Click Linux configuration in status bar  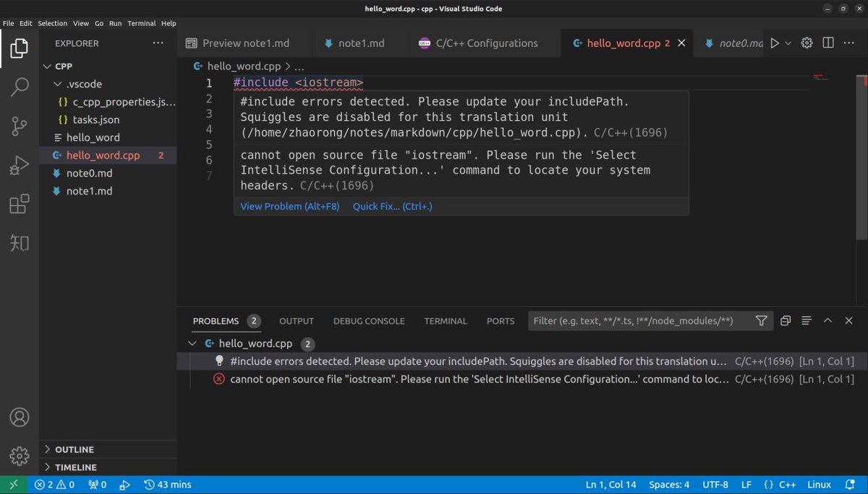click(820, 485)
